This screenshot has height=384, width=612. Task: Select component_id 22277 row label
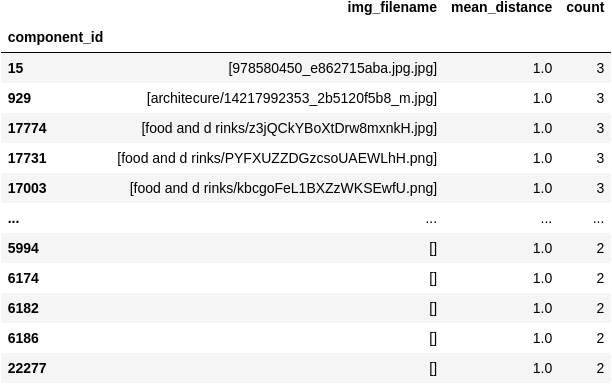point(27,368)
